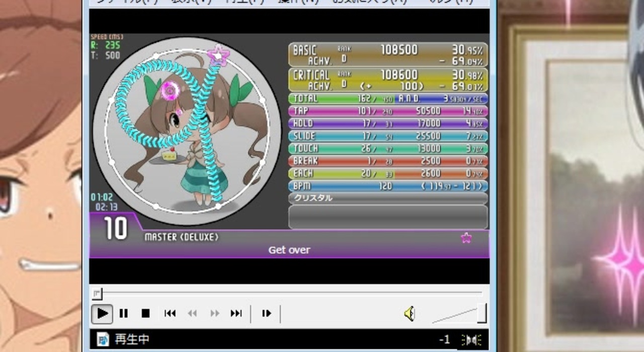Click the greyed-out rewind button
Screen dimensions: 644x352
pyautogui.click(x=192, y=314)
